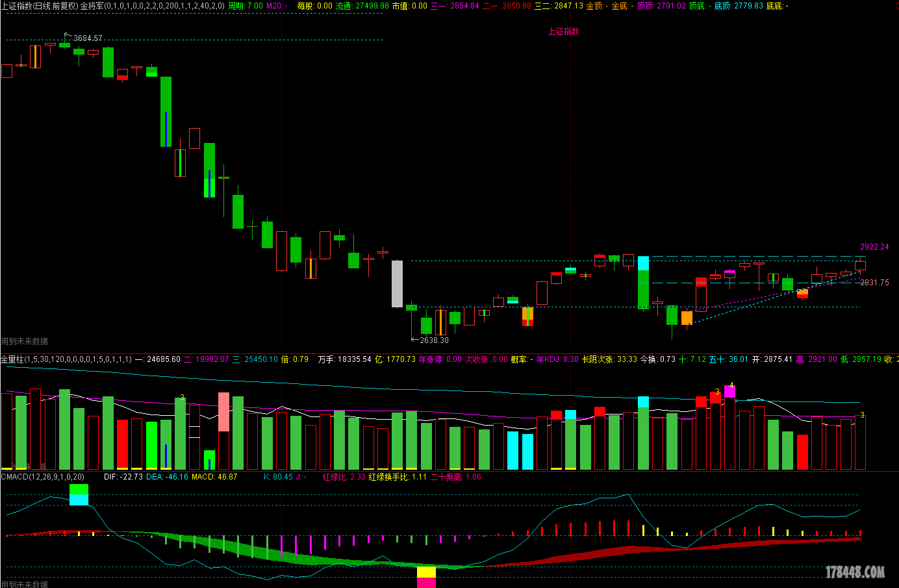Click the 2922.24 magenta price label
The height and width of the screenshot is (588, 899).
click(x=874, y=247)
